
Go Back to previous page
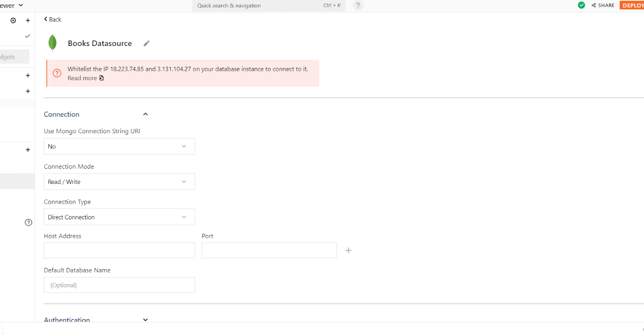tap(53, 19)
